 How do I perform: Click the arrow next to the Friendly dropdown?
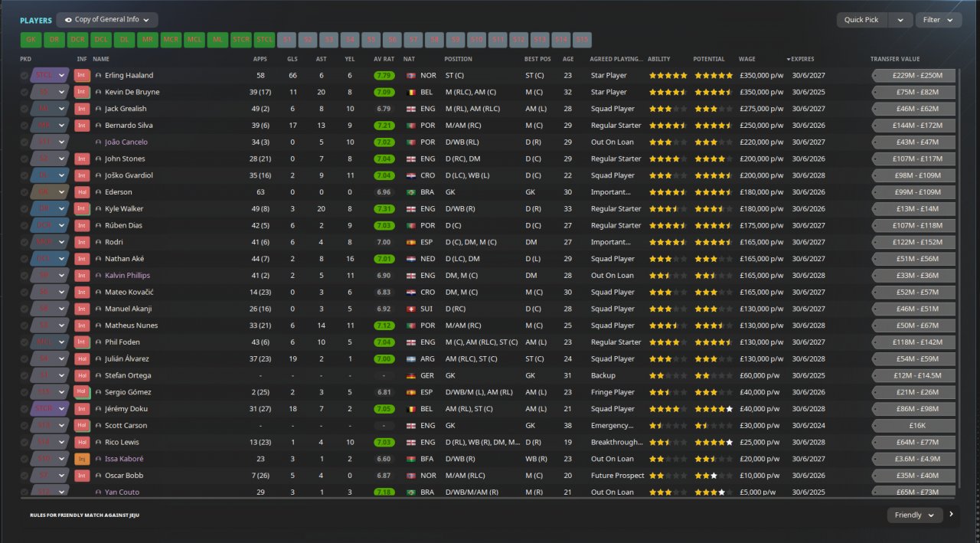952,515
